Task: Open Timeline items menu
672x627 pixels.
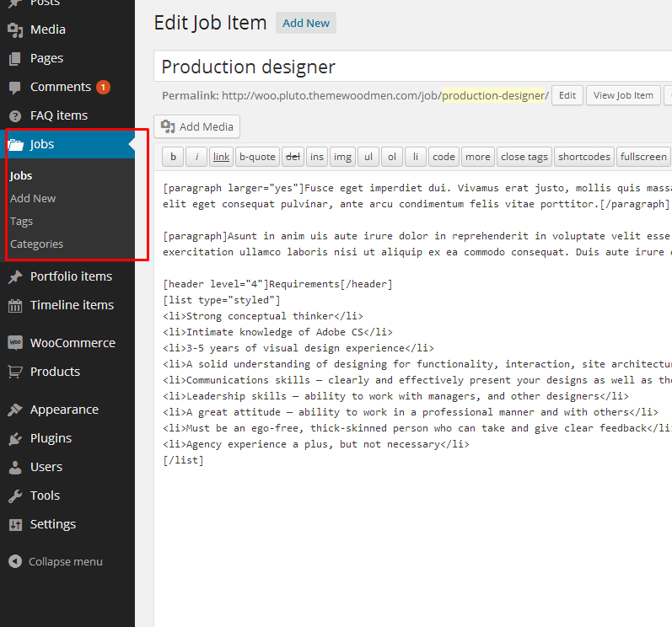Action: (72, 305)
